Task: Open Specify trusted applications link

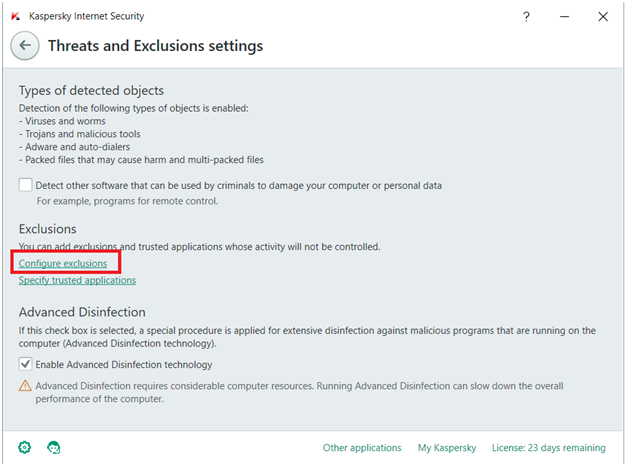Action: tap(77, 280)
